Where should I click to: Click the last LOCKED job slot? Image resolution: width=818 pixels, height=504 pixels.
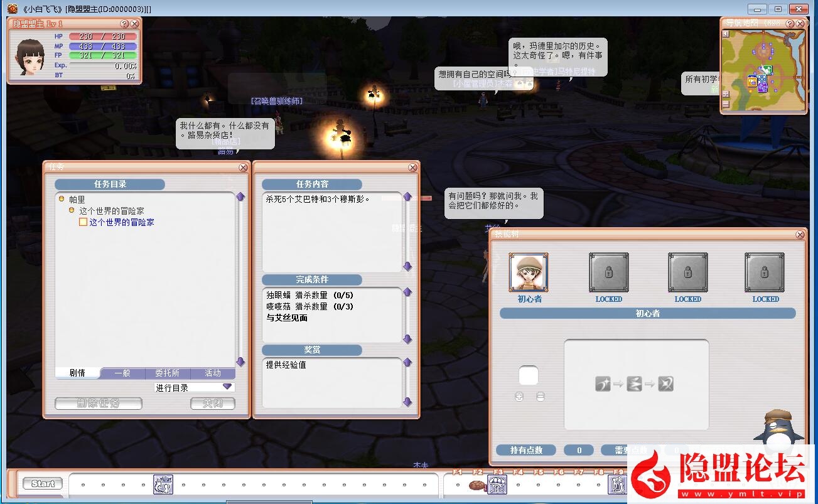tap(765, 273)
